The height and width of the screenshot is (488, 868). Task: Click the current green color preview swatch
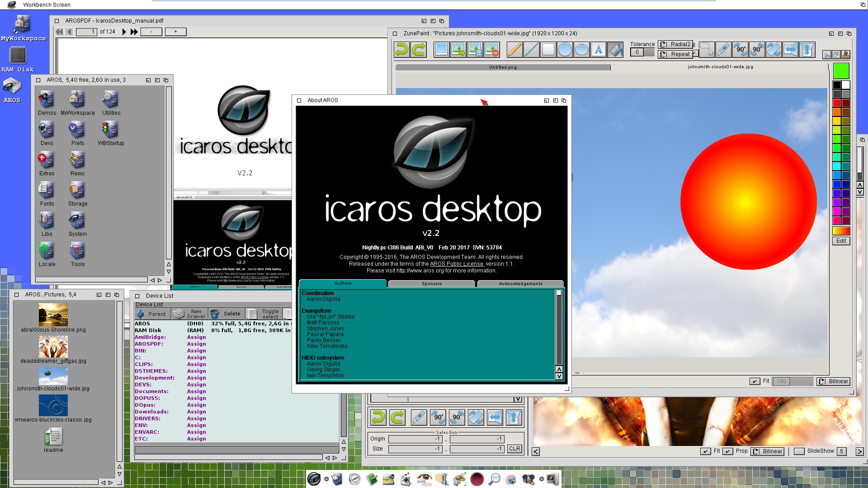[841, 71]
